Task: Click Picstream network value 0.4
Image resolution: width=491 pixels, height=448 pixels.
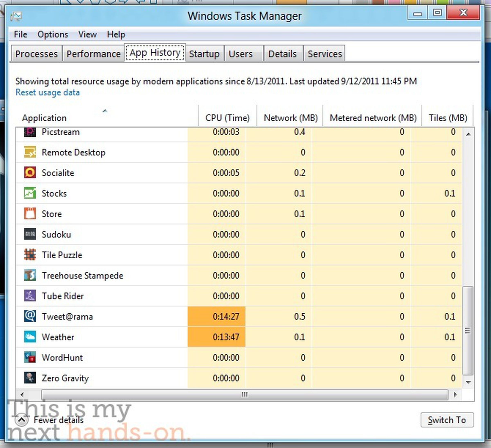Action: tap(300, 132)
